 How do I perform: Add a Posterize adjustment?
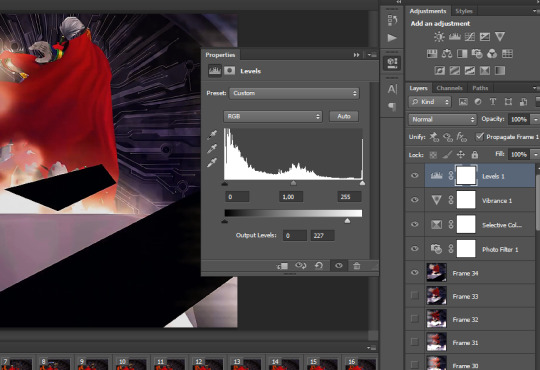pos(455,71)
